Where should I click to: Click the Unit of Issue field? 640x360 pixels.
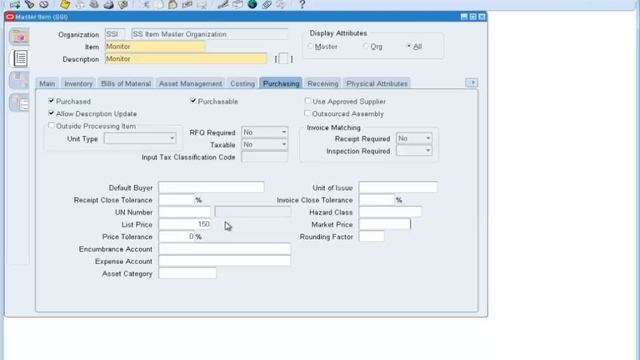coord(398,187)
